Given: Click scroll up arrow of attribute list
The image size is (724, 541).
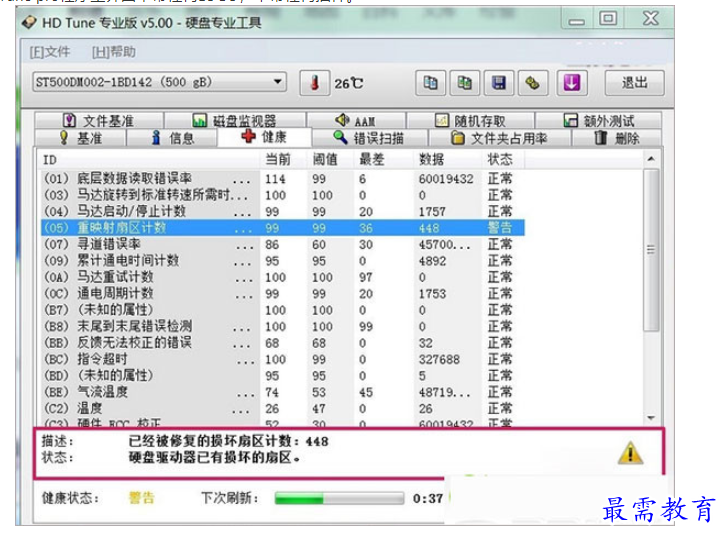Looking at the screenshot, I should coord(651,159).
